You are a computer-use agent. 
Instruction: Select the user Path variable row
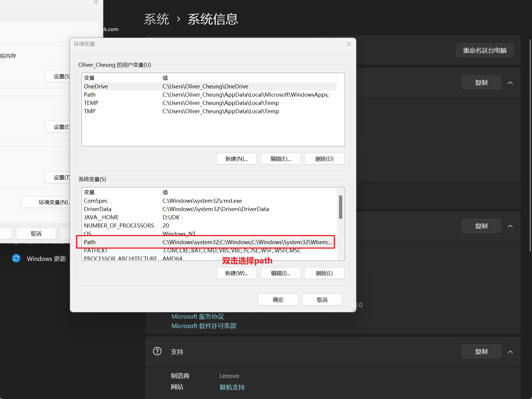point(209,95)
